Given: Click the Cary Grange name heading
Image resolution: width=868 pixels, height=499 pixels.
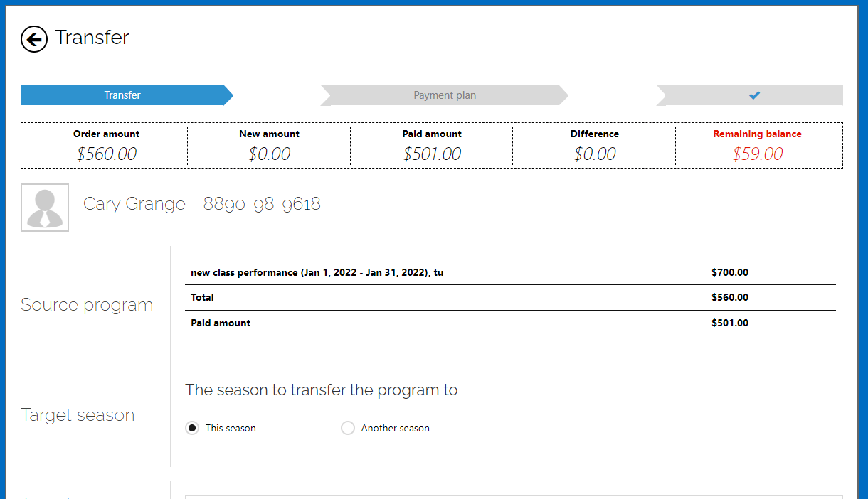Looking at the screenshot, I should [202, 204].
